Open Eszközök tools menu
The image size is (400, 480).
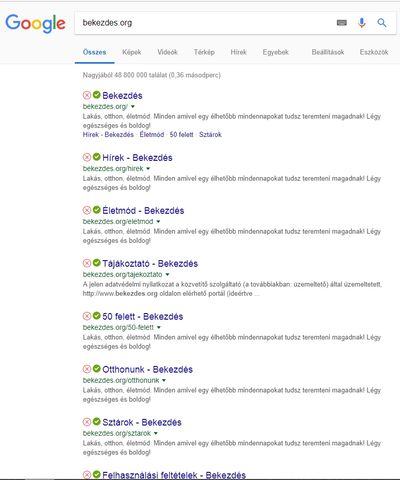374,52
